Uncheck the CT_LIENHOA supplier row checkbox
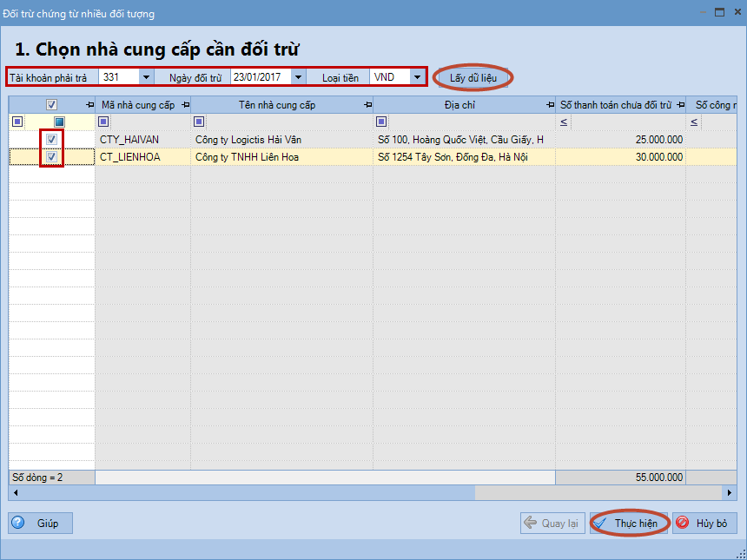The width and height of the screenshot is (747, 560). point(52,156)
